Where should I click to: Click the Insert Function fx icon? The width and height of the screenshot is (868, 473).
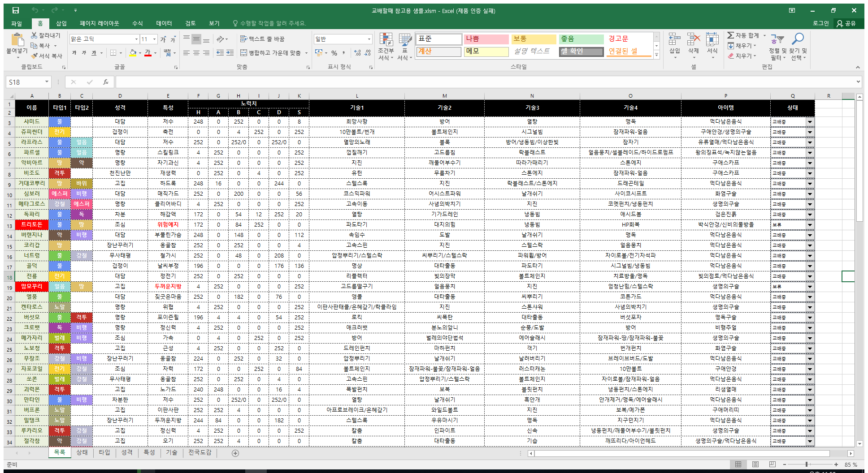(x=106, y=82)
